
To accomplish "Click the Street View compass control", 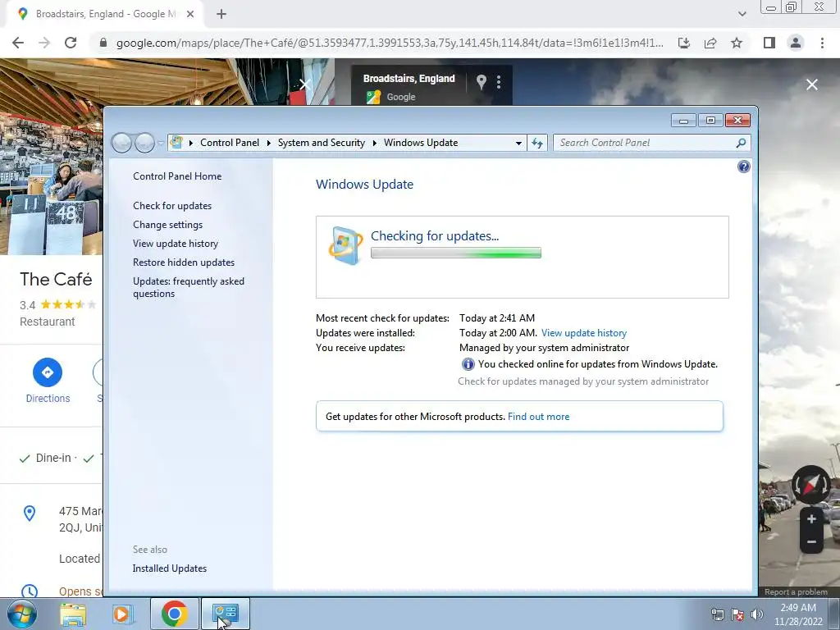I will pyautogui.click(x=811, y=485).
